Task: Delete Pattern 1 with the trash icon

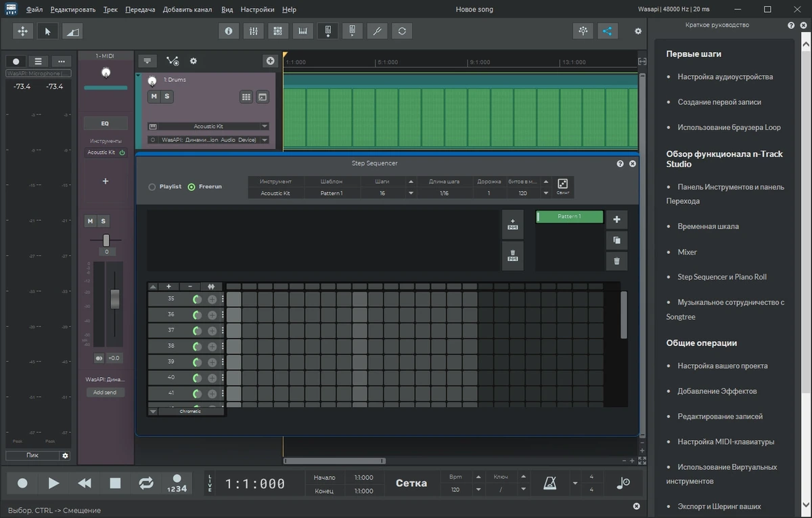Action: pos(616,261)
